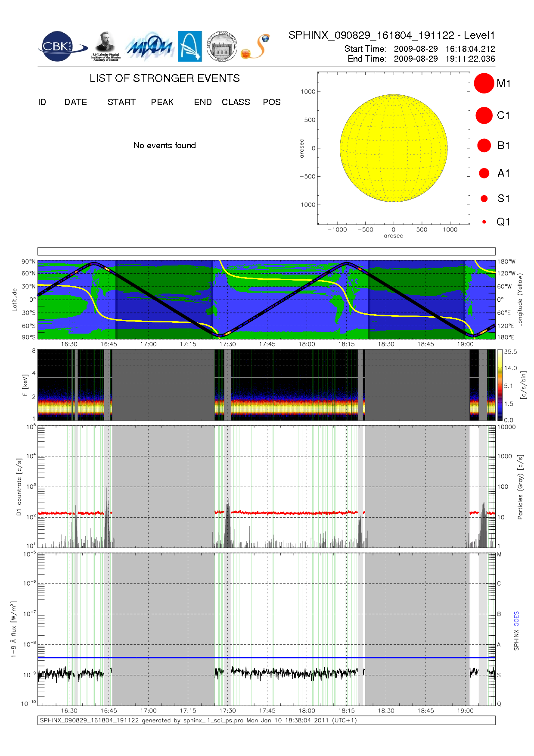This screenshot has width=534, height=756.
Task: Click the blue MIFI wave logo
Action: 149,47
